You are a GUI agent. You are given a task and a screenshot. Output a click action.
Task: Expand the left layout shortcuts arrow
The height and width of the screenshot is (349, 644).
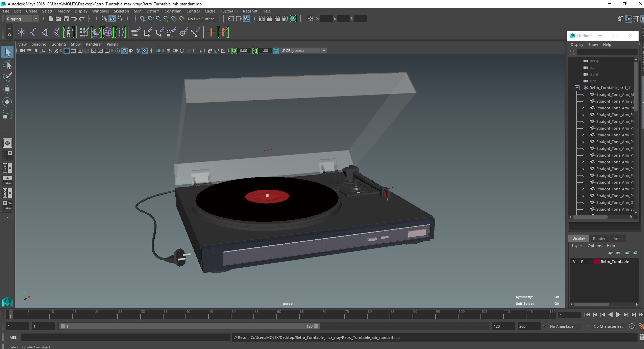(x=7, y=218)
